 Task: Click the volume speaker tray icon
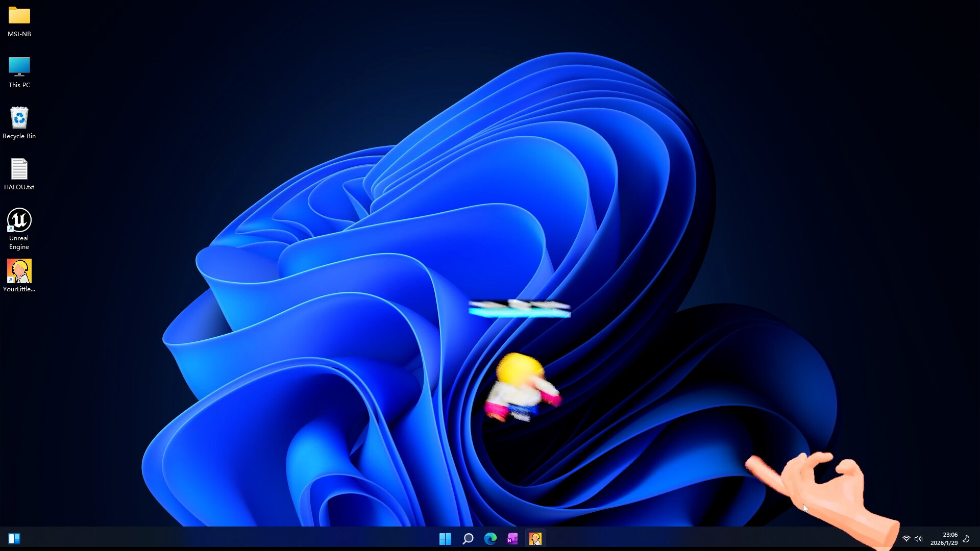coord(918,539)
